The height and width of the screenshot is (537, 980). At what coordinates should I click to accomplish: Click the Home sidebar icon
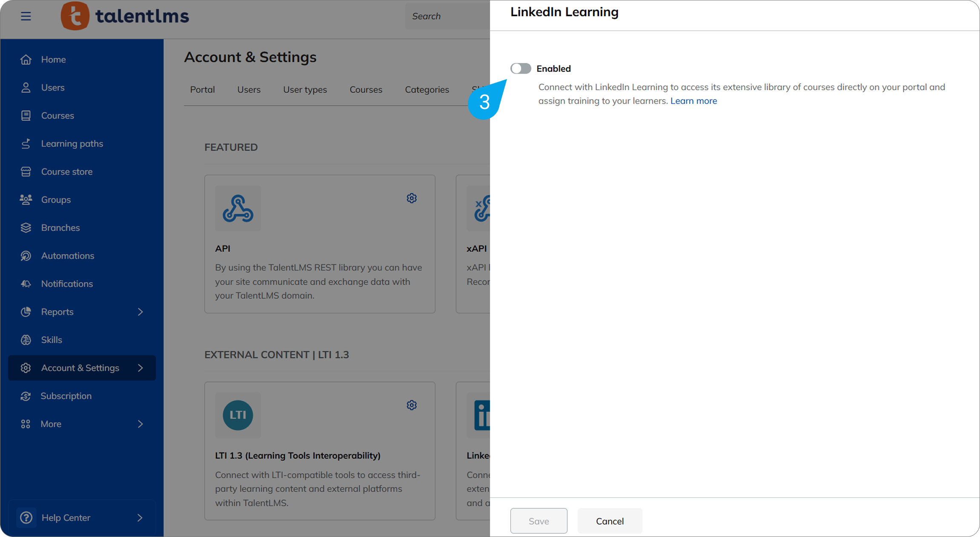coord(26,60)
